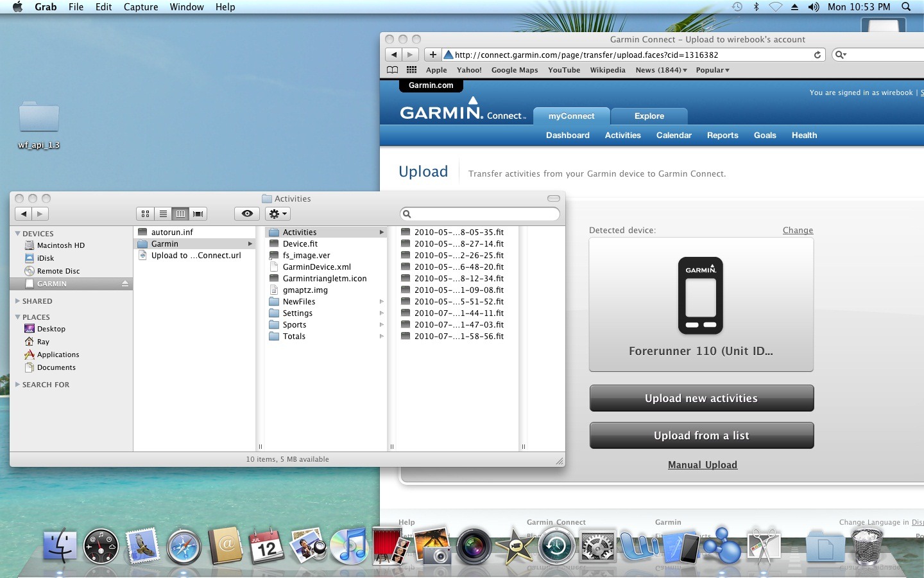Image resolution: width=924 pixels, height=578 pixels.
Task: Open the Manual Upload link
Action: [703, 465]
